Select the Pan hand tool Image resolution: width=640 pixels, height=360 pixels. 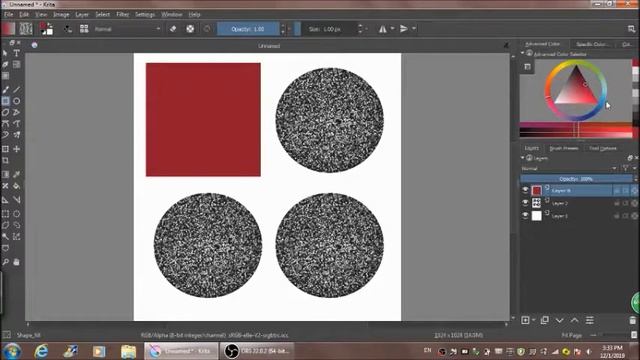coord(16,262)
